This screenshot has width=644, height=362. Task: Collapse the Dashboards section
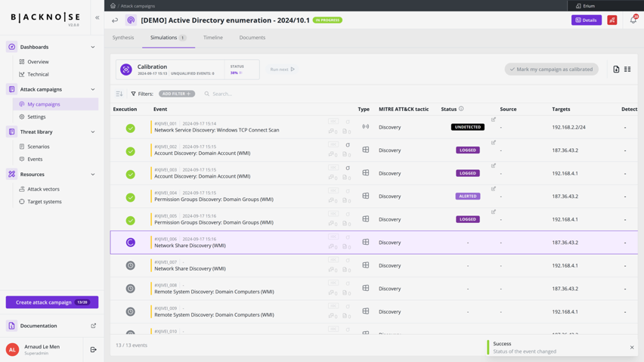click(x=93, y=47)
